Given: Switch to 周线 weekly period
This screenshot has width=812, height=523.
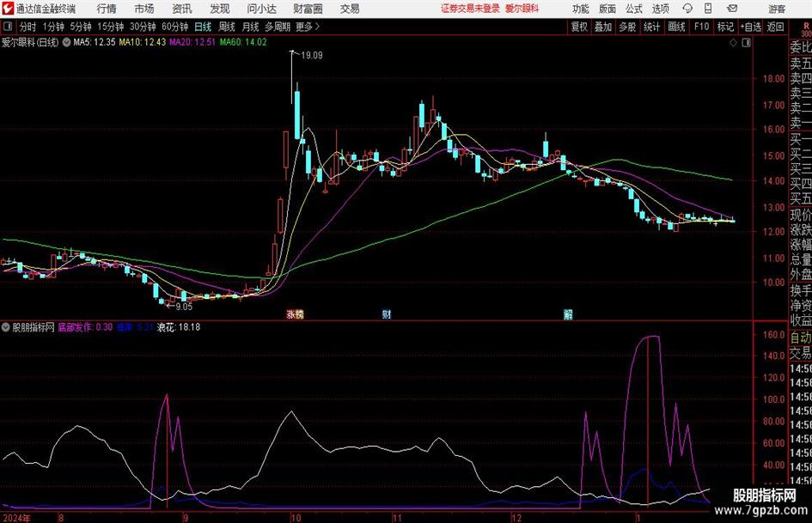Looking at the screenshot, I should point(227,27).
